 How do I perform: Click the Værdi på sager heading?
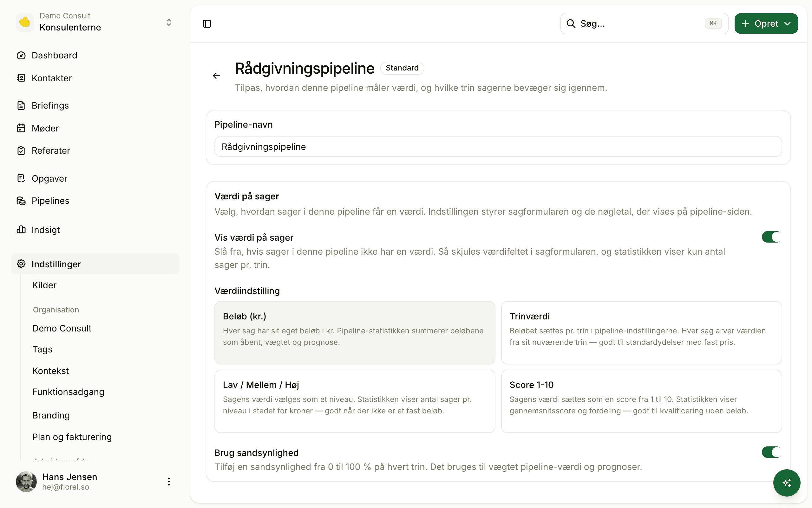click(x=247, y=196)
